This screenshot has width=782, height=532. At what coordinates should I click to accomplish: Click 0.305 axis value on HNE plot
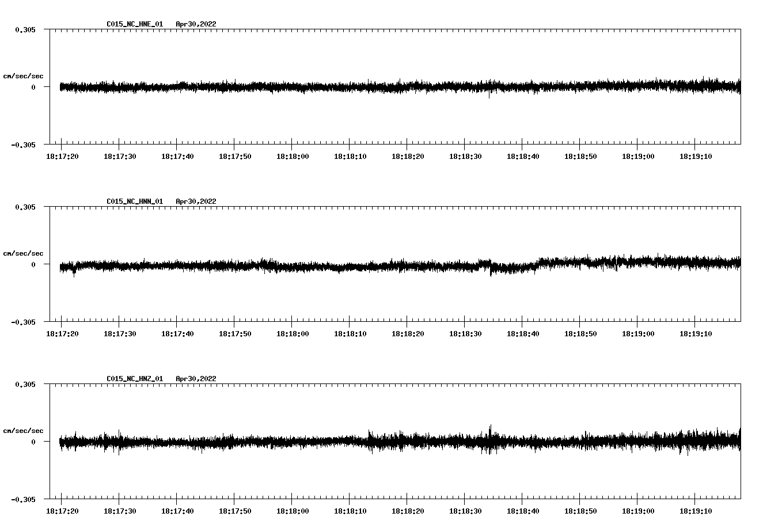25,29
